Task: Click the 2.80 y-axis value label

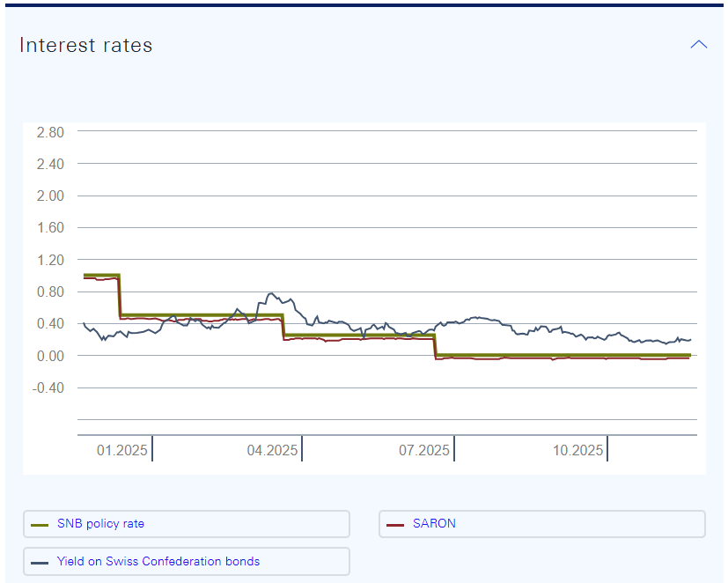Action: click(49, 132)
